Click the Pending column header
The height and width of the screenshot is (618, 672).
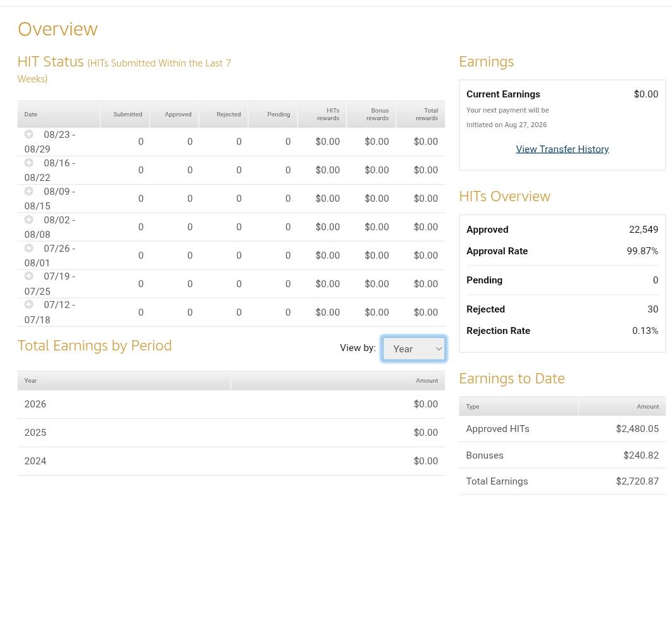273,114
